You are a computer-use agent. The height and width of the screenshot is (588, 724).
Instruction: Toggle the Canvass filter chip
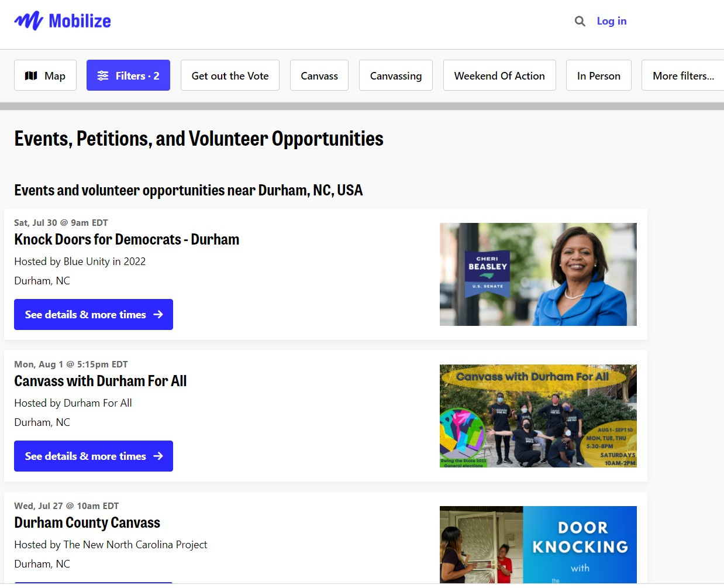click(x=319, y=75)
